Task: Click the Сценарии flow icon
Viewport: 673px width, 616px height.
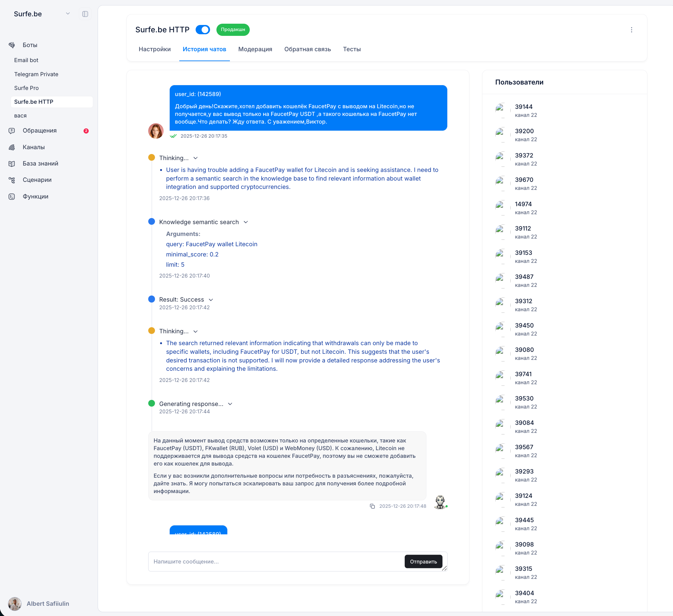Action: [12, 180]
